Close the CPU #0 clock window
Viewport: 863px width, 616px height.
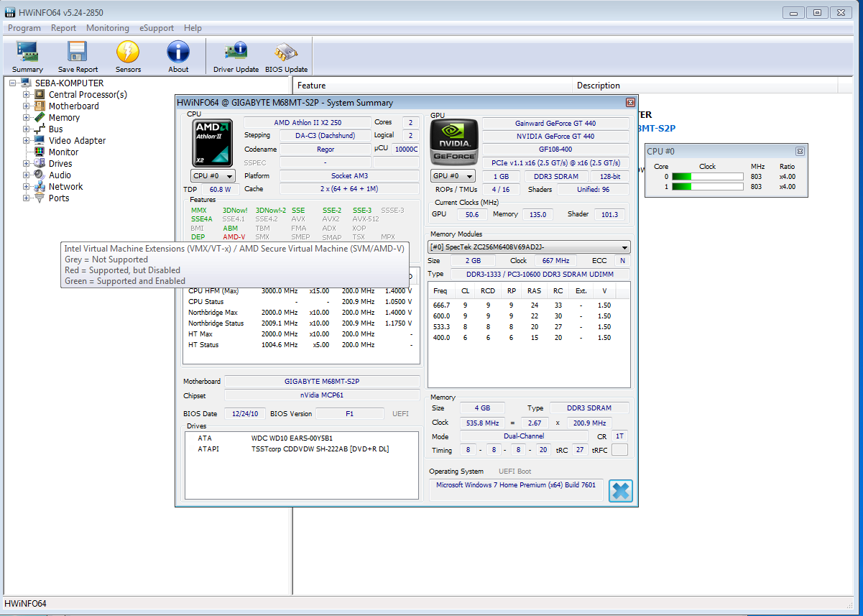[800, 152]
